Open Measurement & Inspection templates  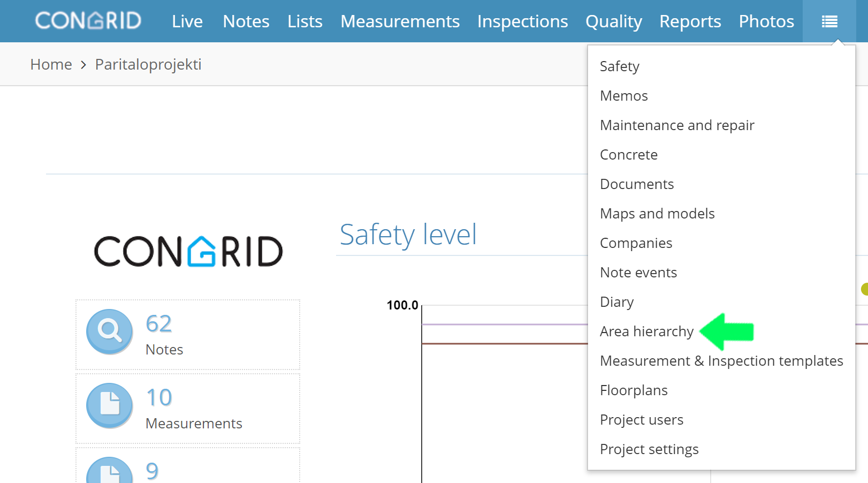722,361
